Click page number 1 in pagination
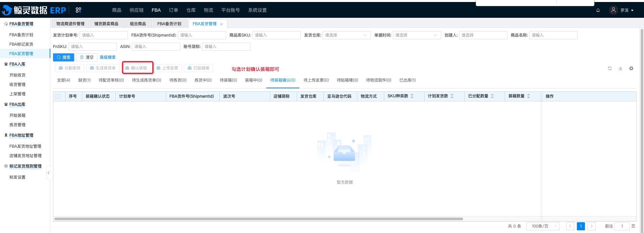The width and height of the screenshot is (644, 233). coord(581,226)
